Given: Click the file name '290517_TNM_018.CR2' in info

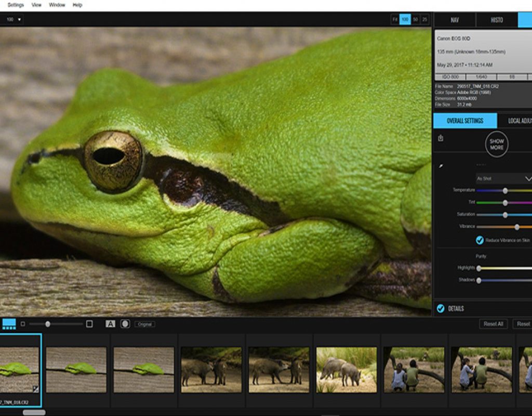Looking at the screenshot, I should tap(478, 86).
